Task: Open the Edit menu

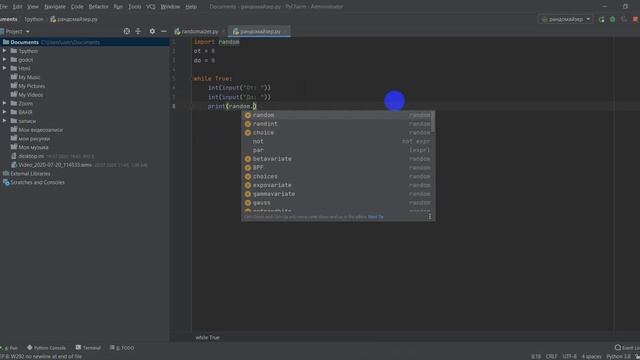Action: click(17, 7)
